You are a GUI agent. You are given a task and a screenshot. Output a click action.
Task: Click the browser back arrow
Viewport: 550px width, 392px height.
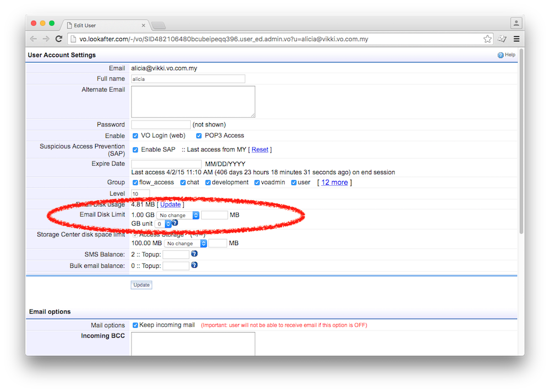pos(34,39)
